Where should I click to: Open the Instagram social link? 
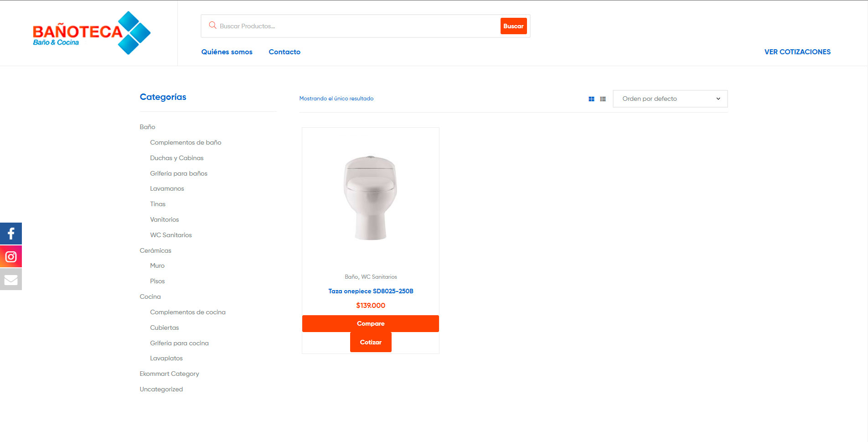[x=11, y=256]
